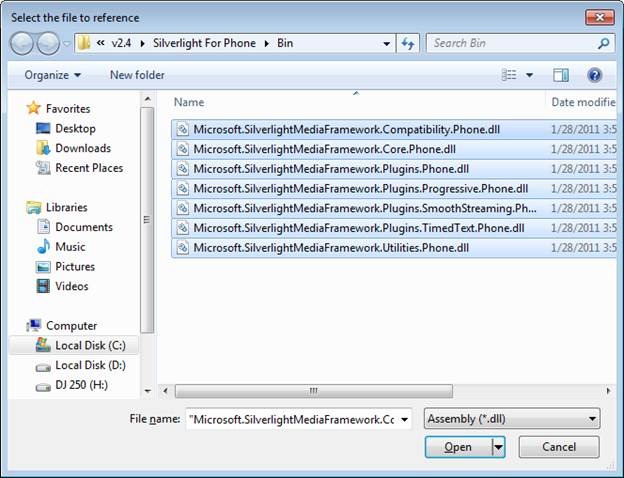This screenshot has width=624, height=478.
Task: Click the Refresh address bar icon
Action: 407,44
